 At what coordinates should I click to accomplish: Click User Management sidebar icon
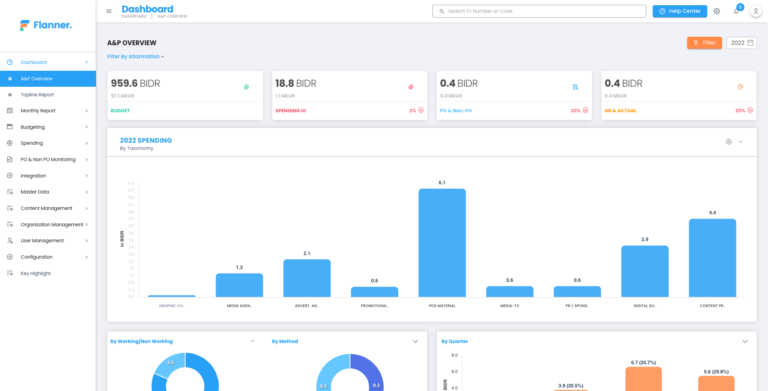[10, 241]
